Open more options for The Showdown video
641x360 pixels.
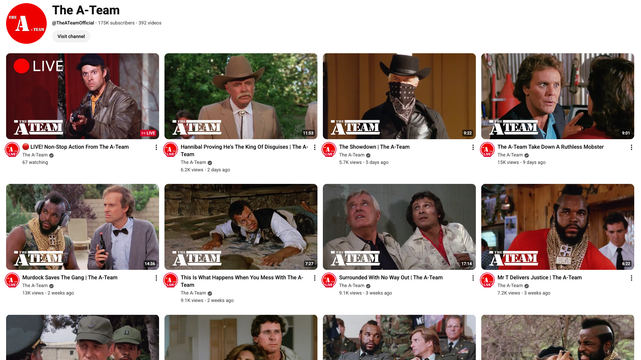[x=473, y=147]
